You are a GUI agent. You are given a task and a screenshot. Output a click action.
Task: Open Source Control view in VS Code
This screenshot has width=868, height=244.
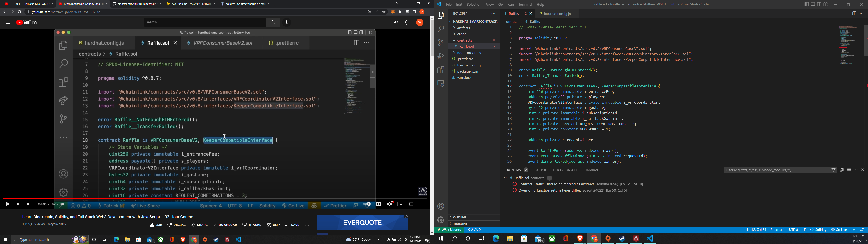441,43
